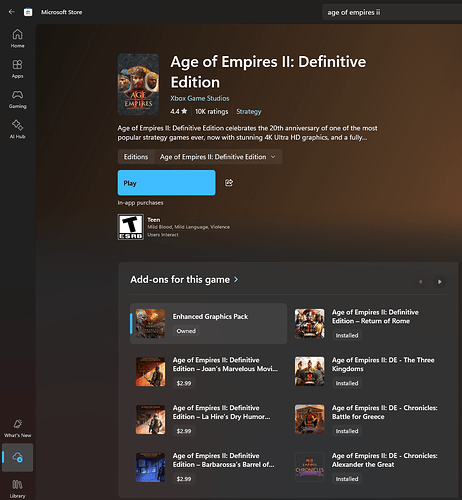This screenshot has height=500, width=462.
Task: Open the Return of Rome add-on
Action: pyautogui.click(x=368, y=323)
